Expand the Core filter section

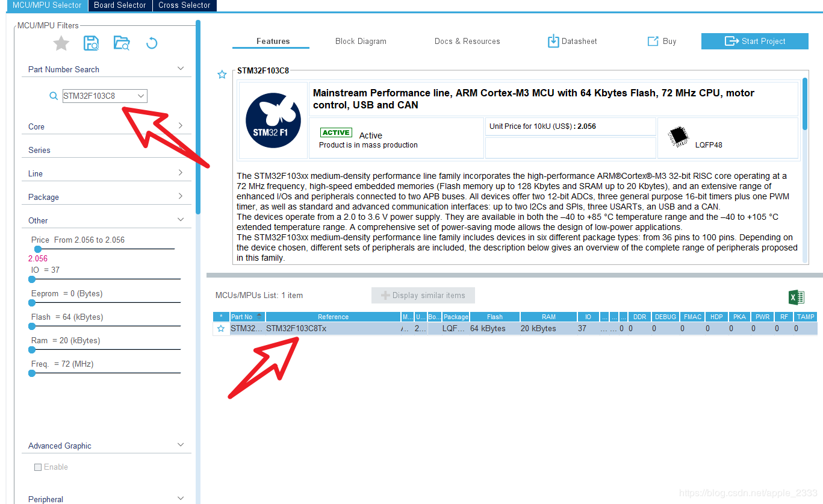coord(181,126)
